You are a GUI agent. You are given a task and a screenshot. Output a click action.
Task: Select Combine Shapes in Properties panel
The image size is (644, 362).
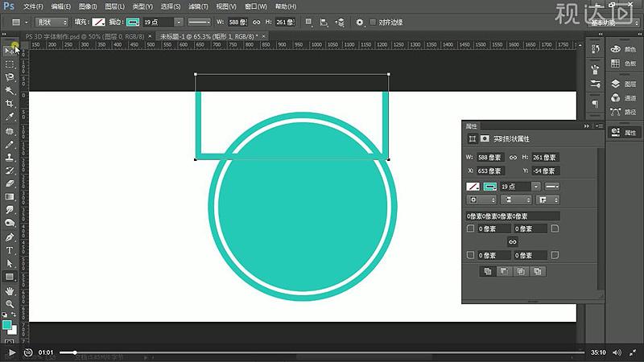(x=488, y=271)
